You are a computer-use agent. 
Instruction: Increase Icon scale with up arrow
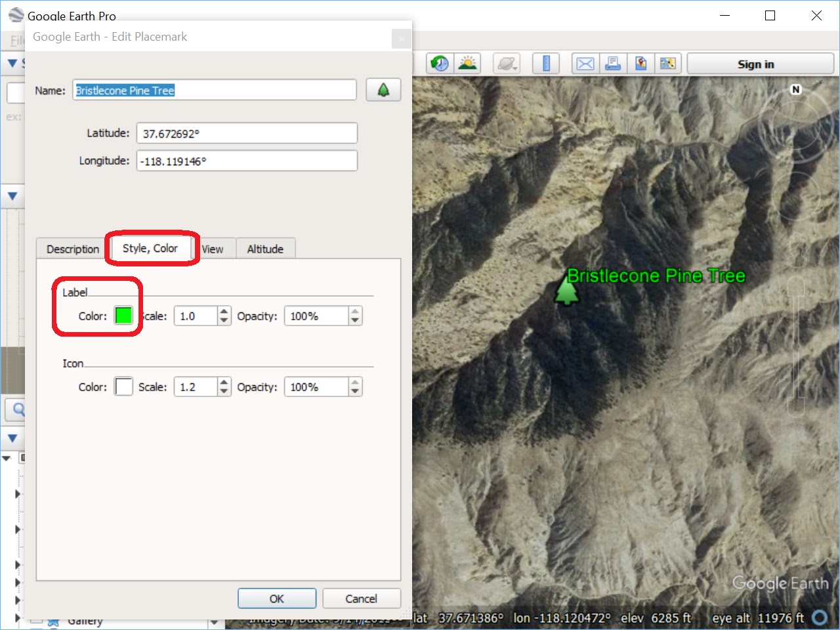(224, 382)
